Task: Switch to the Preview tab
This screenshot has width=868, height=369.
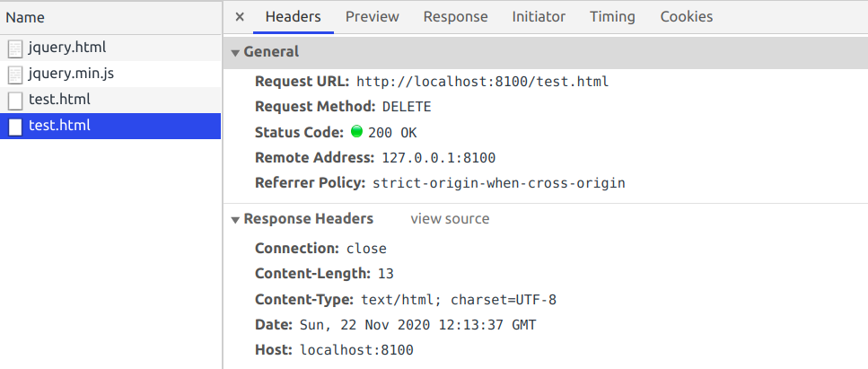Action: [372, 17]
